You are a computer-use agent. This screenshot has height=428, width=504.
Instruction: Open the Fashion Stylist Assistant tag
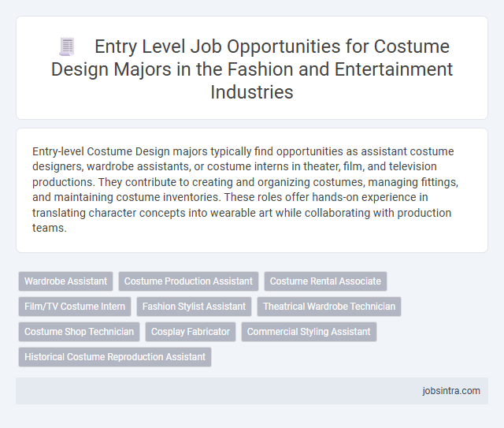point(194,307)
